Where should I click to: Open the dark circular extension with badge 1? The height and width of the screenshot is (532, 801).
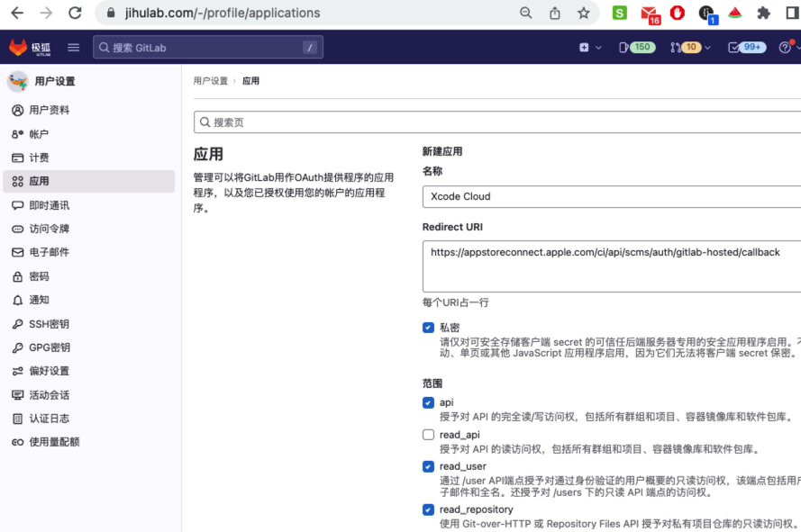pyautogui.click(x=707, y=14)
